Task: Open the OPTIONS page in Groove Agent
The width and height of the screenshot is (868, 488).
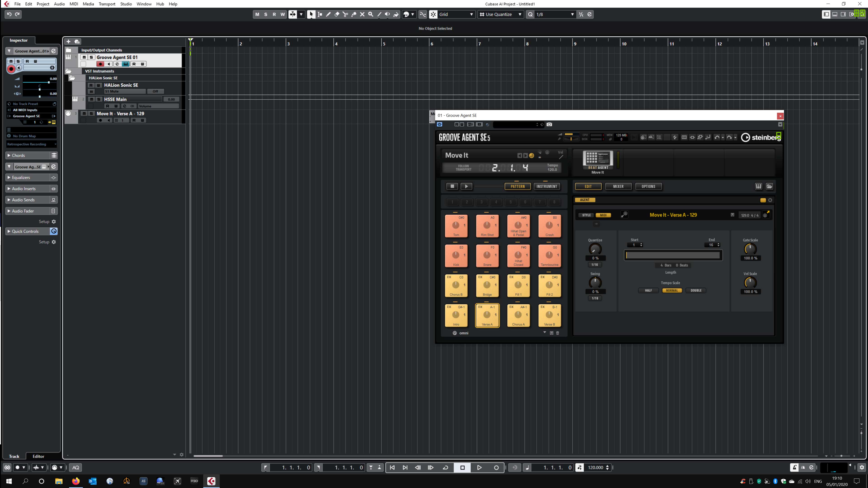Action: (648, 186)
